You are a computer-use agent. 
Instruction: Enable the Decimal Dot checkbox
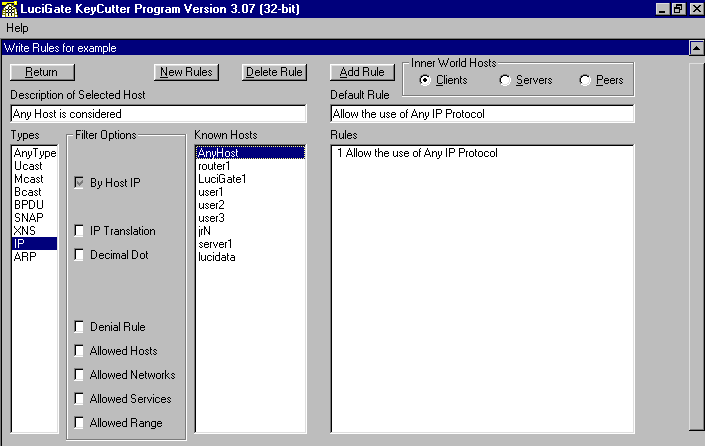coord(79,254)
